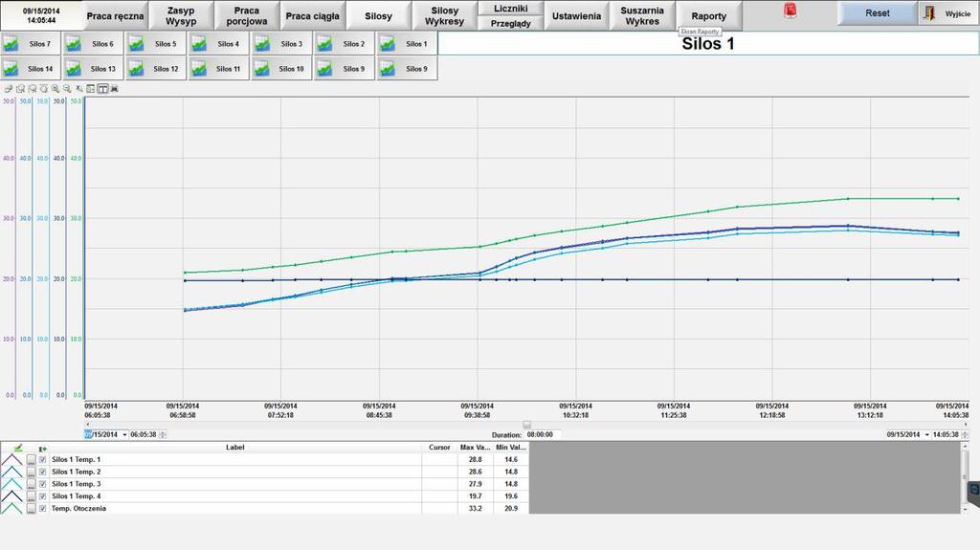Uncheck the Silos 1 Temp. 3 series checkbox

[x=42, y=484]
